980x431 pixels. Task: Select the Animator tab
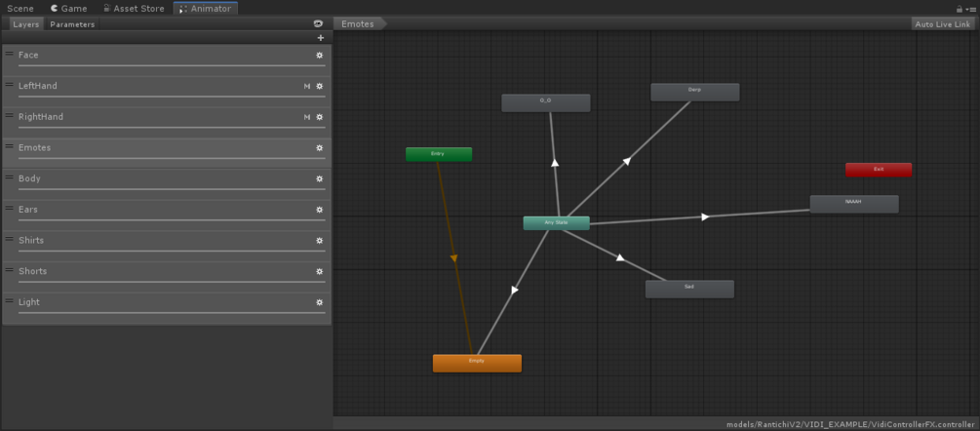tap(206, 9)
